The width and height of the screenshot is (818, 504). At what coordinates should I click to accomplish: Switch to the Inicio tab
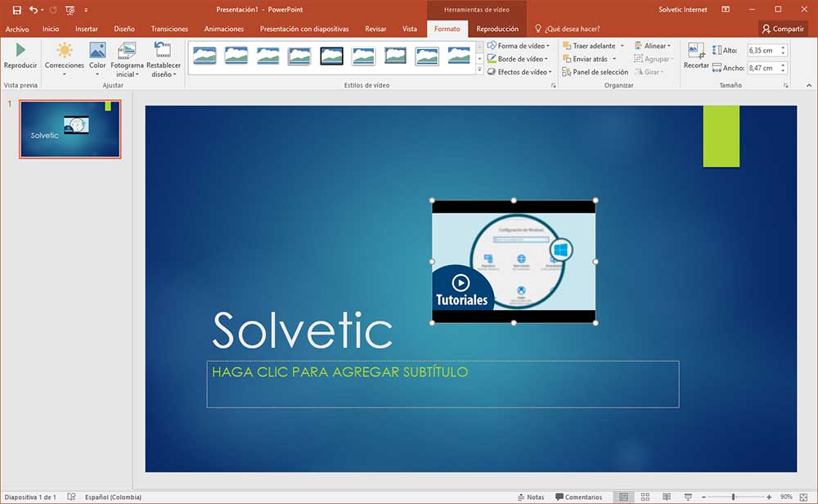51,29
